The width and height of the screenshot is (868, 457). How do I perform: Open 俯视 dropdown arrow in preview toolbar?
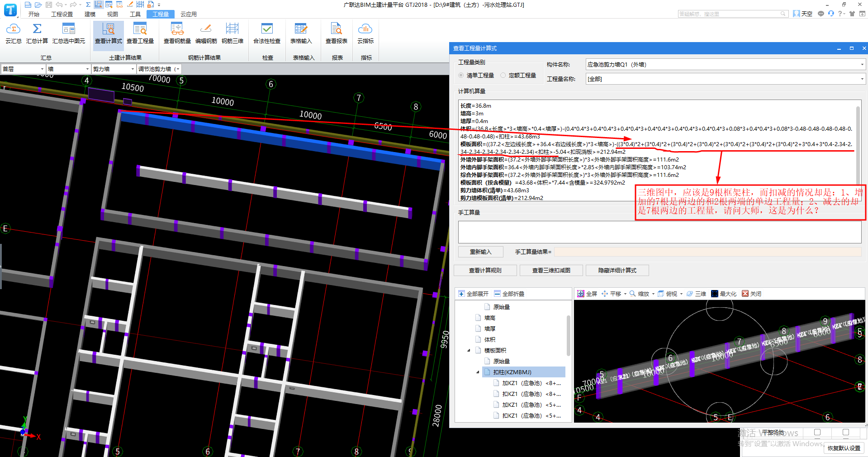point(681,294)
